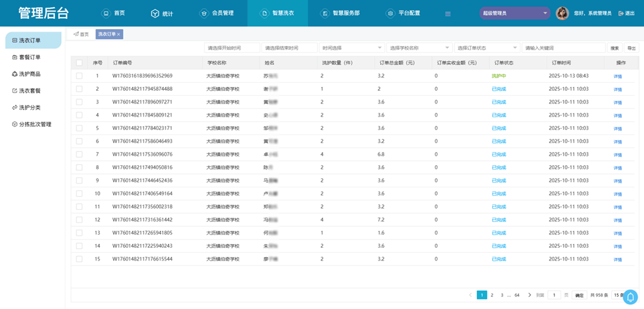Expand the 选择订单状态 dropdown
The height and width of the screenshot is (309, 644).
(486, 48)
